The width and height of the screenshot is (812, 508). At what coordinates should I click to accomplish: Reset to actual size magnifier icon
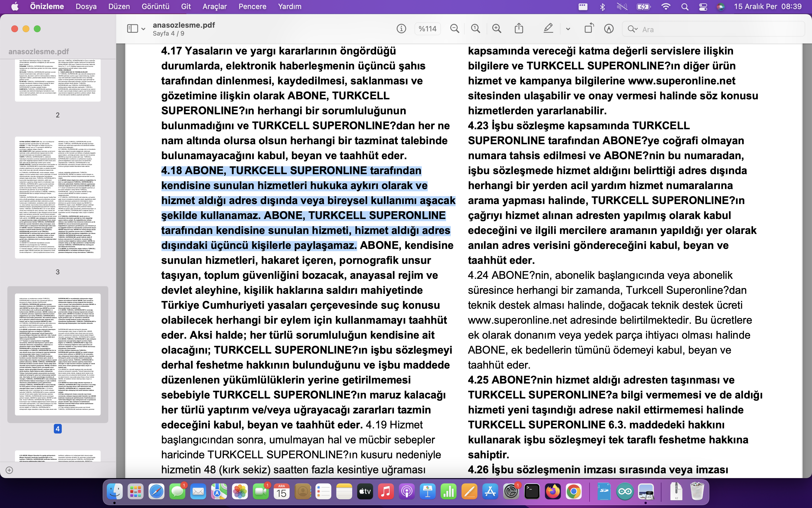[475, 29]
